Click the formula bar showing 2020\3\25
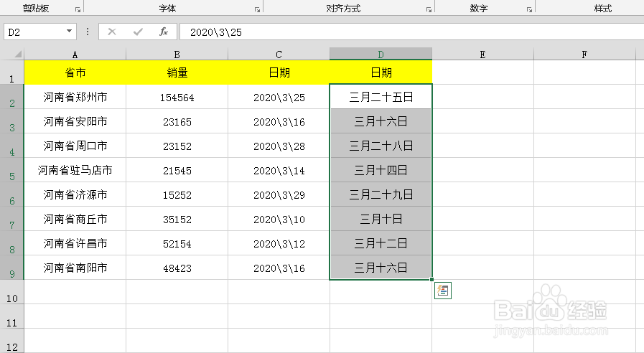The height and width of the screenshot is (353, 644). tap(411, 32)
